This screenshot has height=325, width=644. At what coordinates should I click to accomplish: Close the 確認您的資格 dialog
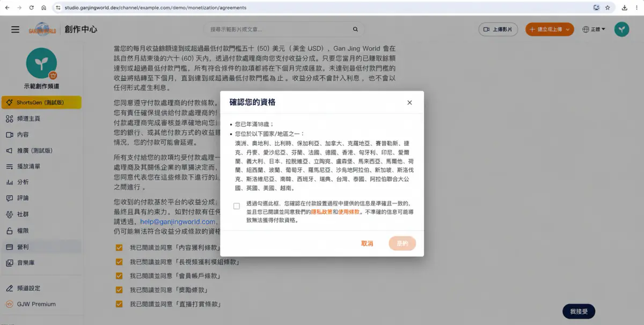point(409,102)
